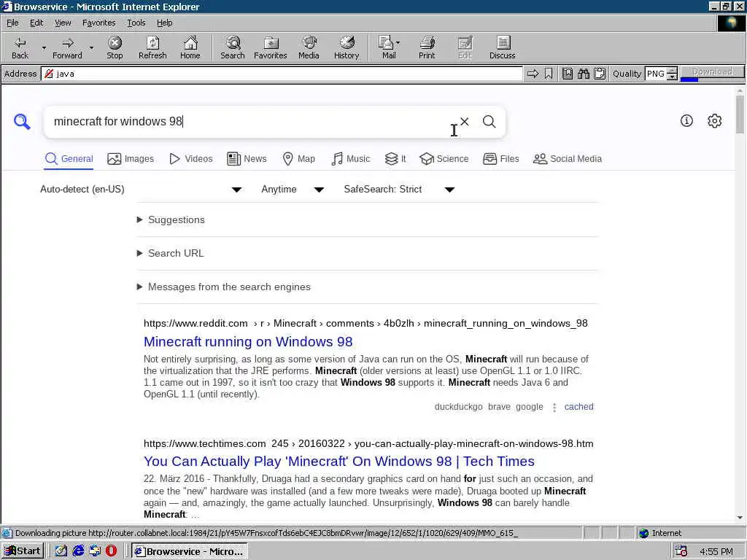Open the Media toolbar button
This screenshot has width=747, height=560.
point(309,47)
